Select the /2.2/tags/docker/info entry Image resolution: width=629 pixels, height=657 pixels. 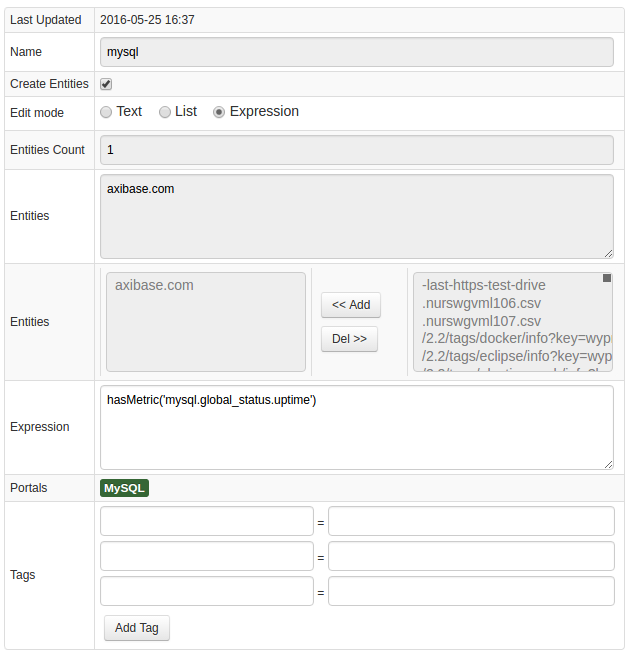516,338
